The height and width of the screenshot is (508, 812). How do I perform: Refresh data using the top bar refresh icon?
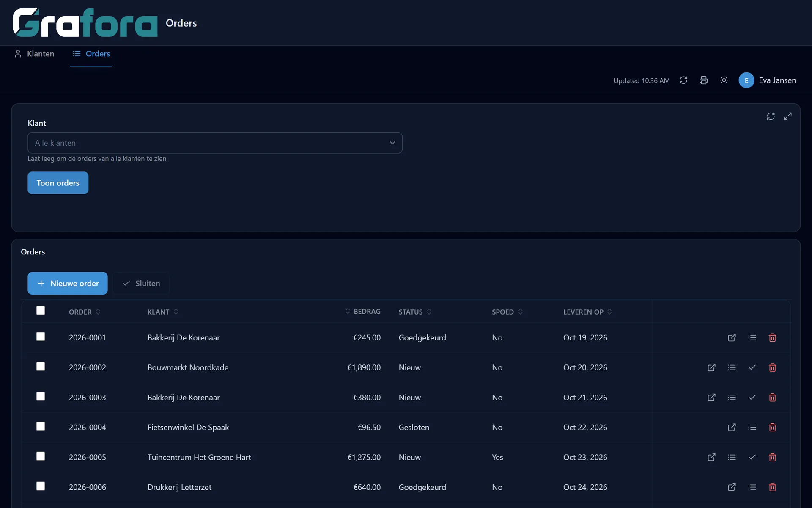point(683,80)
